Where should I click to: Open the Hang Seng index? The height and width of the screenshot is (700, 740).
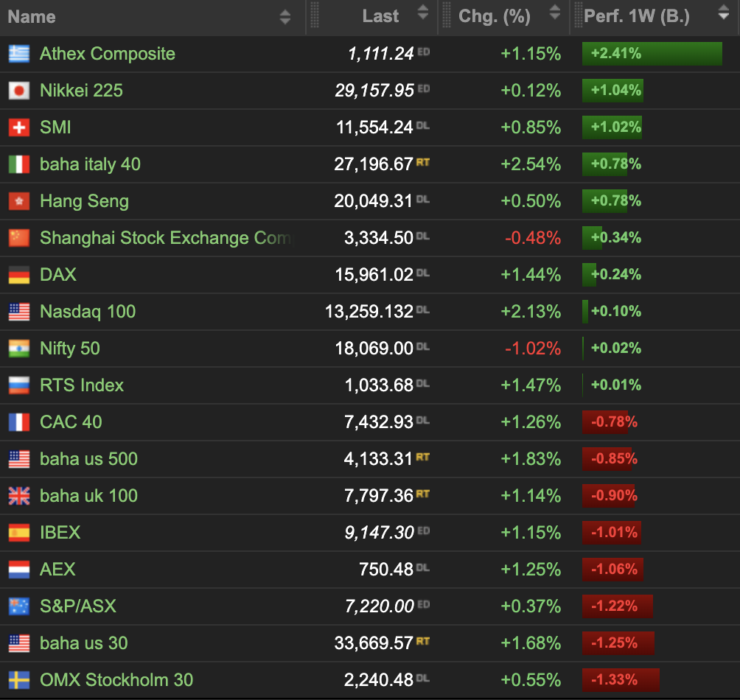click(84, 201)
